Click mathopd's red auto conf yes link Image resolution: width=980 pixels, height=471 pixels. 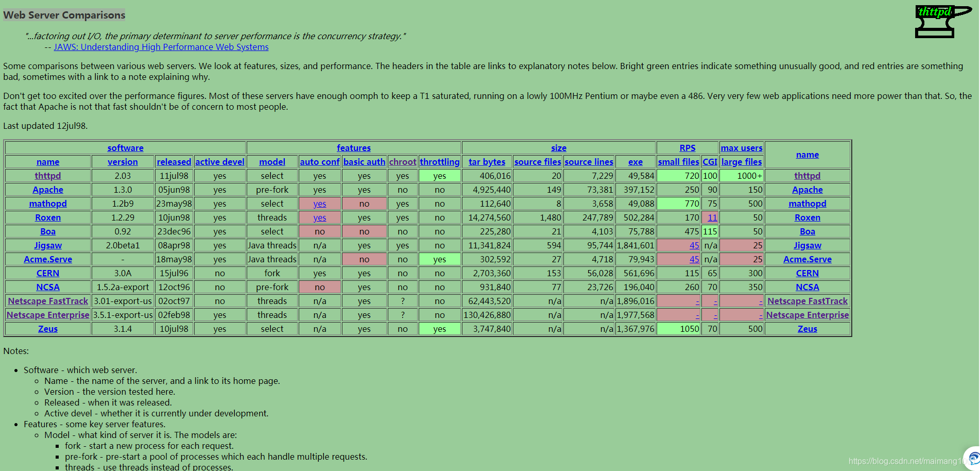point(320,204)
